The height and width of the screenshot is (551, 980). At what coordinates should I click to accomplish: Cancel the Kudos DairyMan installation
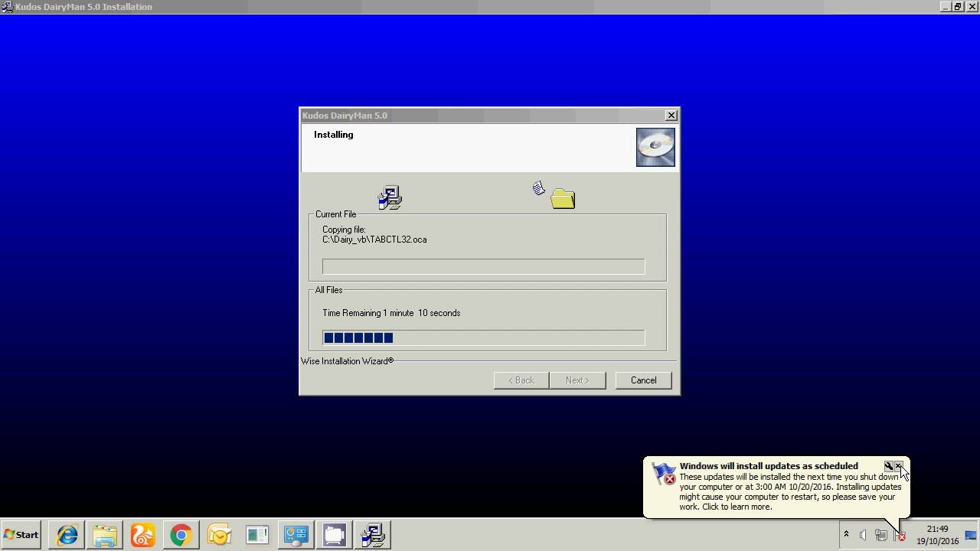643,380
